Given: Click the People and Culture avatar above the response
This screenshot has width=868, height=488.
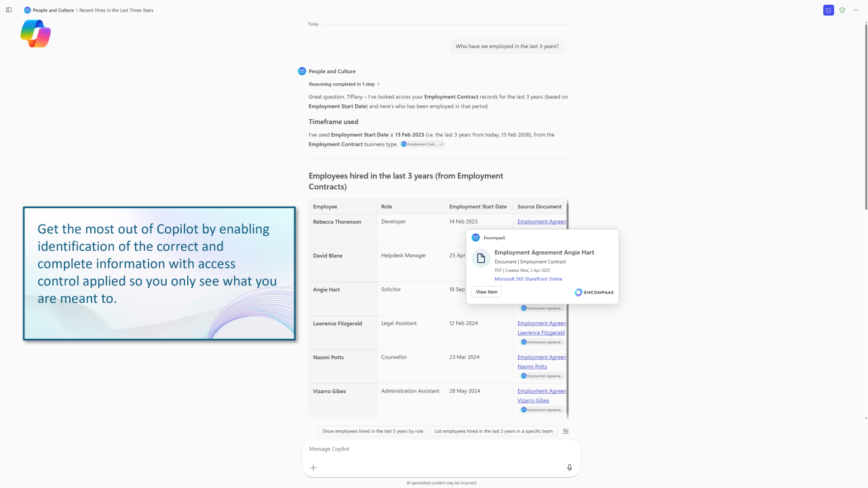Looking at the screenshot, I should click(x=302, y=71).
